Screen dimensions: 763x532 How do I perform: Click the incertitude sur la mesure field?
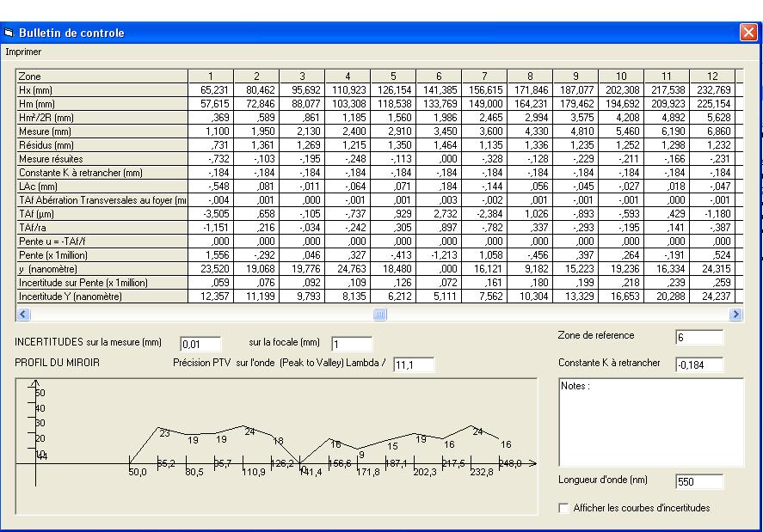[200, 345]
